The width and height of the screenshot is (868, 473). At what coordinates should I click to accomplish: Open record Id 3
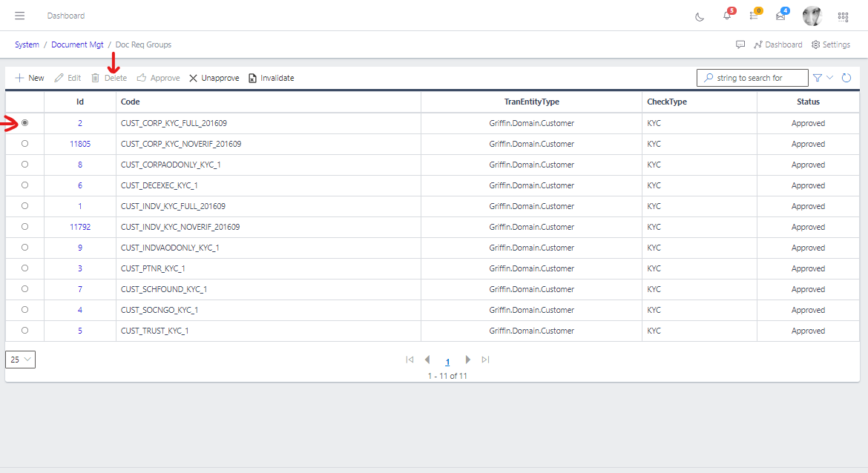tap(79, 268)
